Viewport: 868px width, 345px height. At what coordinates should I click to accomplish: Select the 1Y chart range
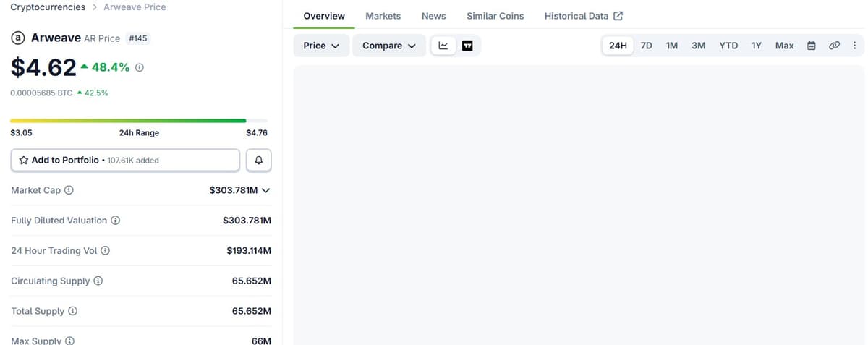[x=757, y=46]
